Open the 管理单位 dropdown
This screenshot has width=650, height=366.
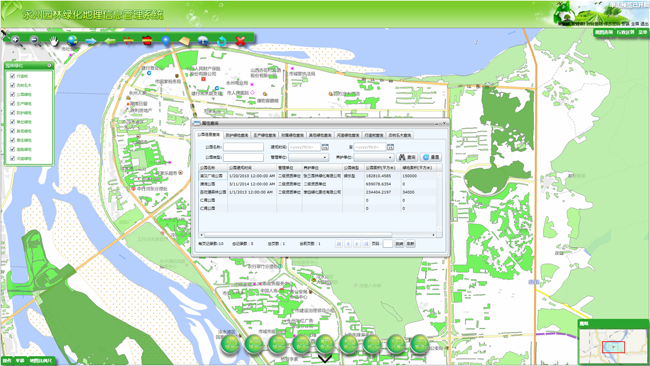[308, 158]
